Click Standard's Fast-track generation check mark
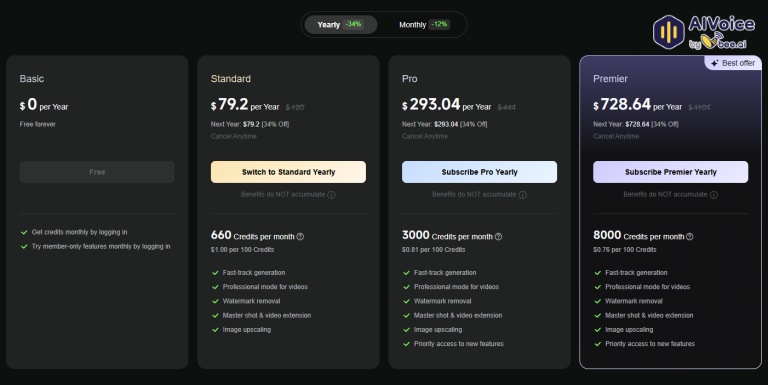 215,273
